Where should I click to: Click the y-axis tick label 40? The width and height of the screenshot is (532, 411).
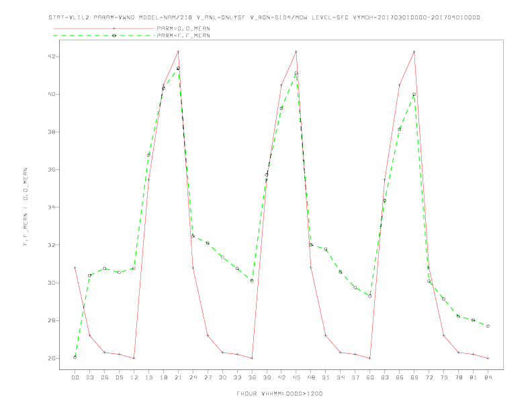tap(51, 94)
